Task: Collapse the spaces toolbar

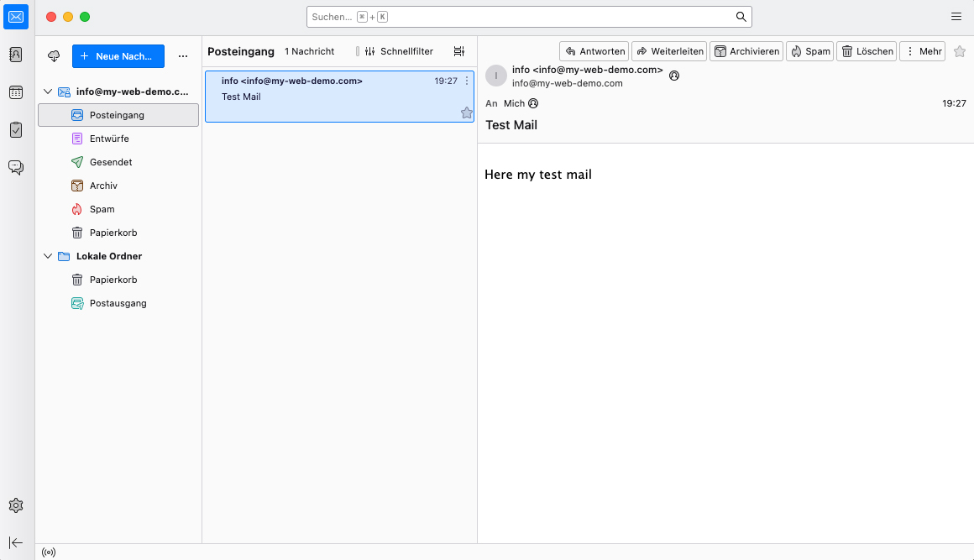Action: pos(16,542)
